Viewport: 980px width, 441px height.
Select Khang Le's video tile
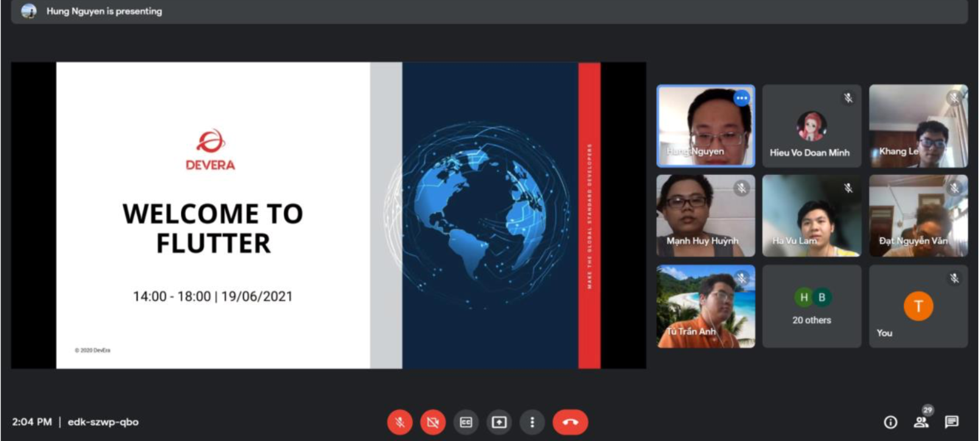tap(918, 126)
